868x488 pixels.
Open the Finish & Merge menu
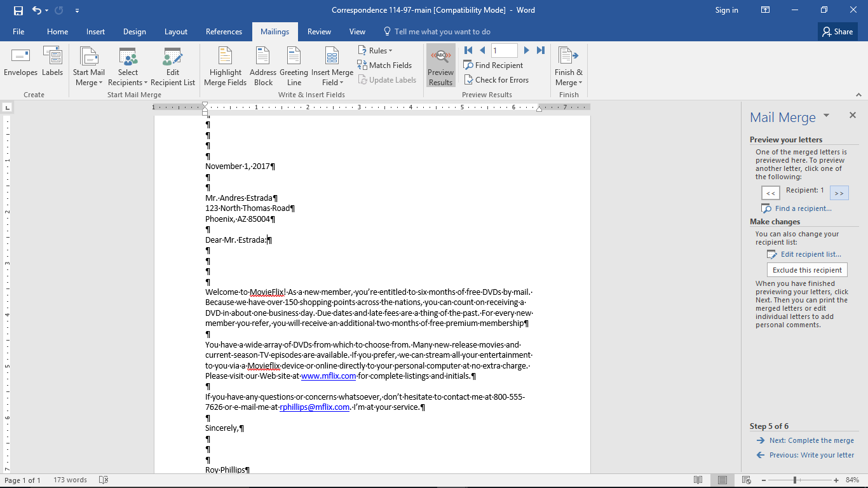tap(567, 65)
